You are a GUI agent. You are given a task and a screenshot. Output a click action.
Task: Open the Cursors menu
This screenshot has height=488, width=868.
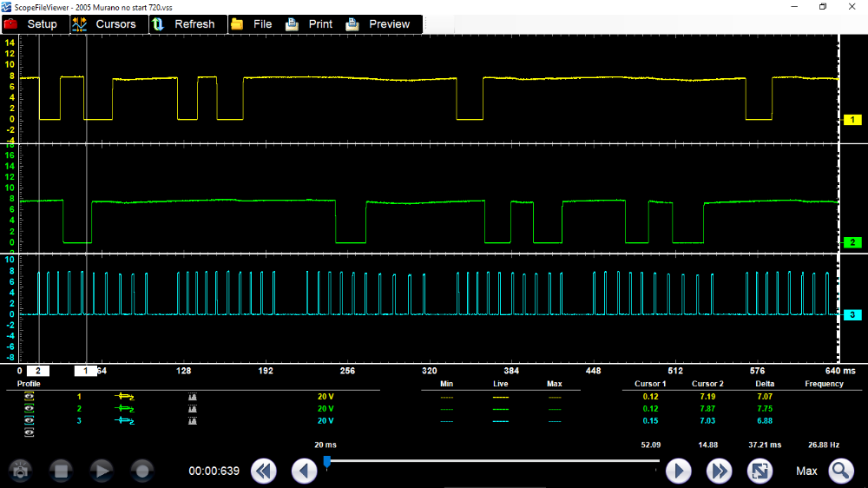[x=105, y=24]
